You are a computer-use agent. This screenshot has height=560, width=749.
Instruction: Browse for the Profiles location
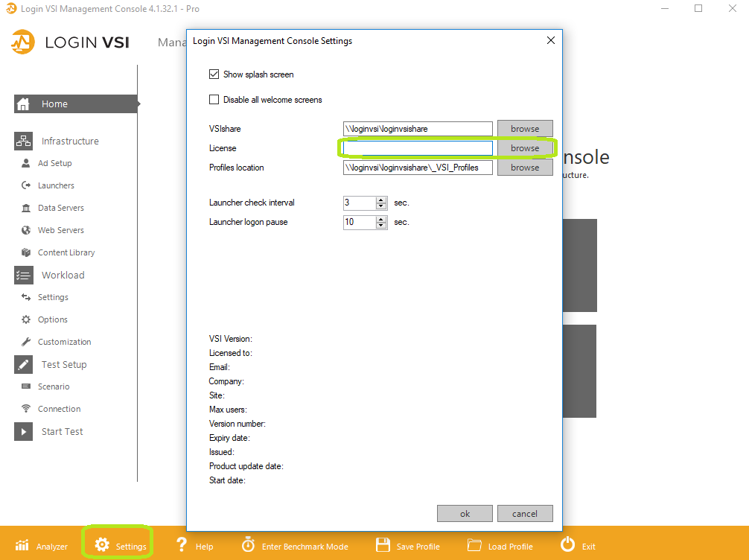click(x=525, y=168)
